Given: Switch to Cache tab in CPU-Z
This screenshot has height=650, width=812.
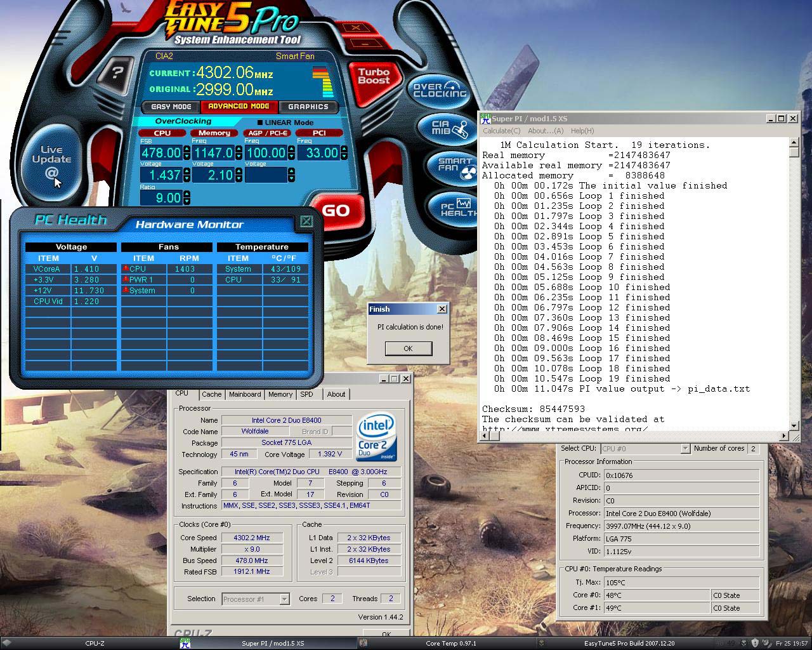Looking at the screenshot, I should [x=211, y=394].
